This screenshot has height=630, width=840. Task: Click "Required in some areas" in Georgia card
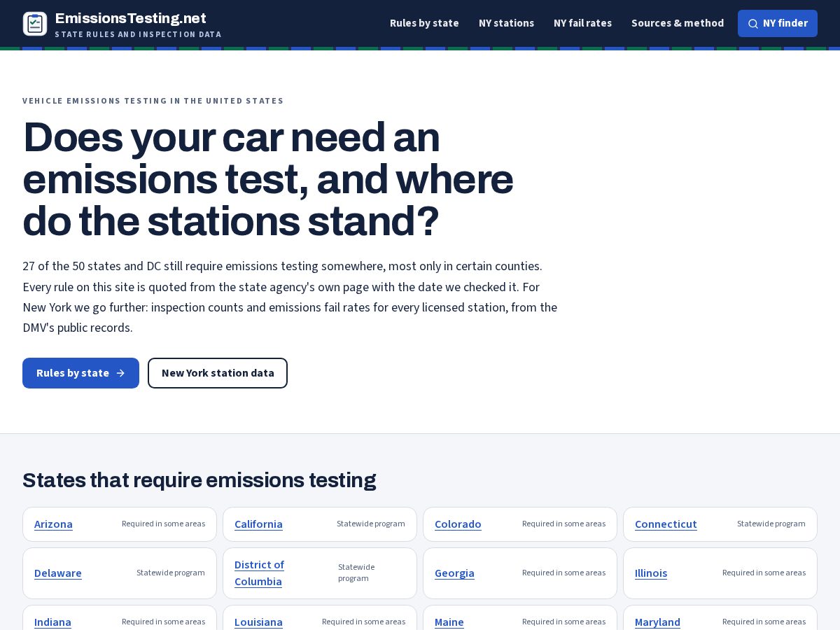click(563, 573)
